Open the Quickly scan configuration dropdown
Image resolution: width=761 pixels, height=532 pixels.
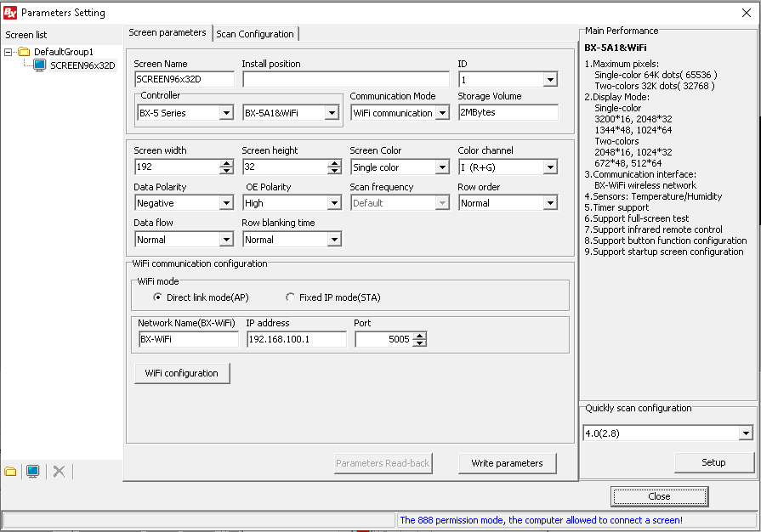[746, 433]
